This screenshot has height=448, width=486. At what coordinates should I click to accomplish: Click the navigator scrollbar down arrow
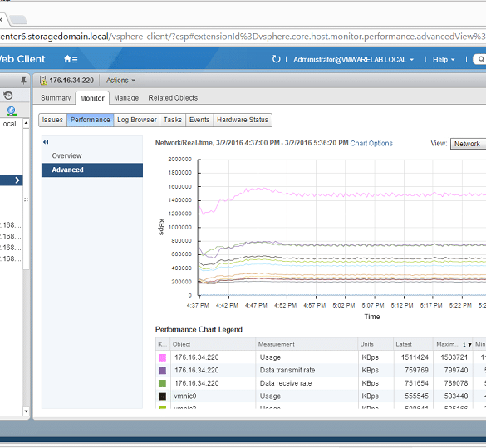coord(26,411)
